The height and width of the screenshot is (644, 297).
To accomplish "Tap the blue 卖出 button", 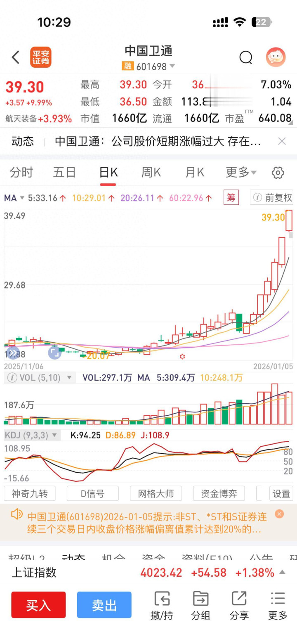I will pyautogui.click(x=104, y=605).
